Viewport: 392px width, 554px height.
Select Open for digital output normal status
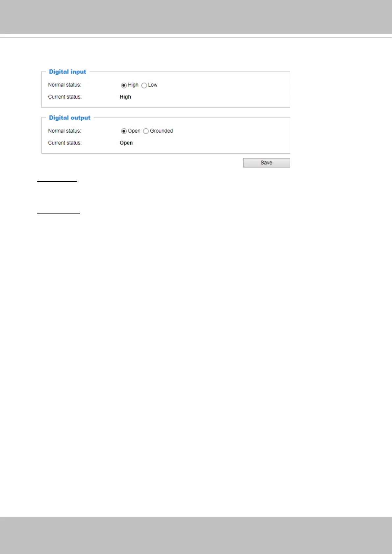click(124, 131)
